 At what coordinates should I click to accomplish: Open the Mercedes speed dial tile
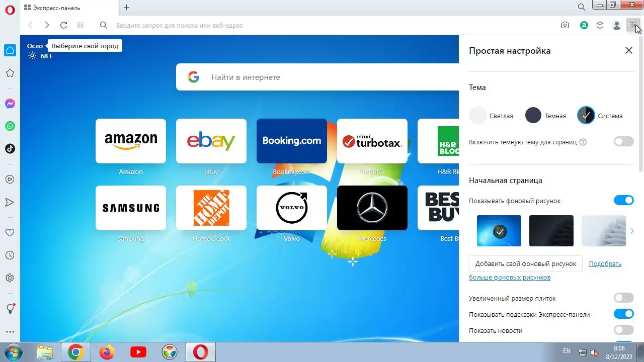(372, 208)
